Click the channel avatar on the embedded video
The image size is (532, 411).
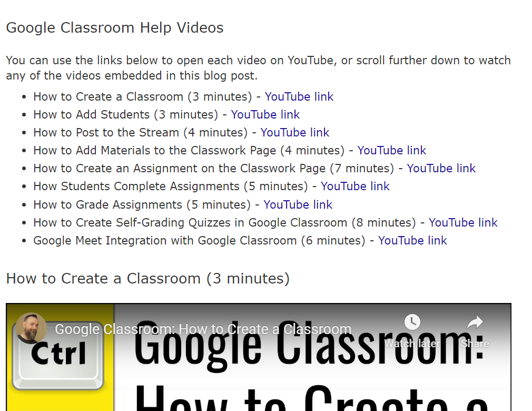(x=31, y=328)
